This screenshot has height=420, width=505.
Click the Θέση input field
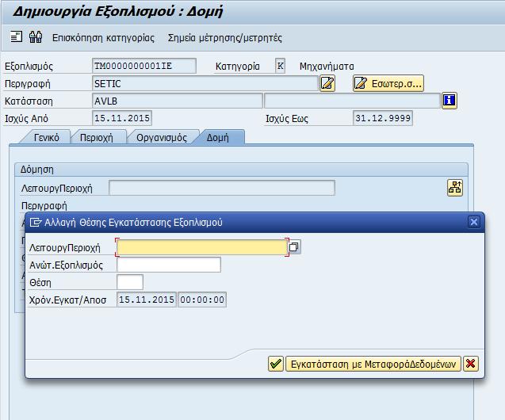(x=130, y=282)
